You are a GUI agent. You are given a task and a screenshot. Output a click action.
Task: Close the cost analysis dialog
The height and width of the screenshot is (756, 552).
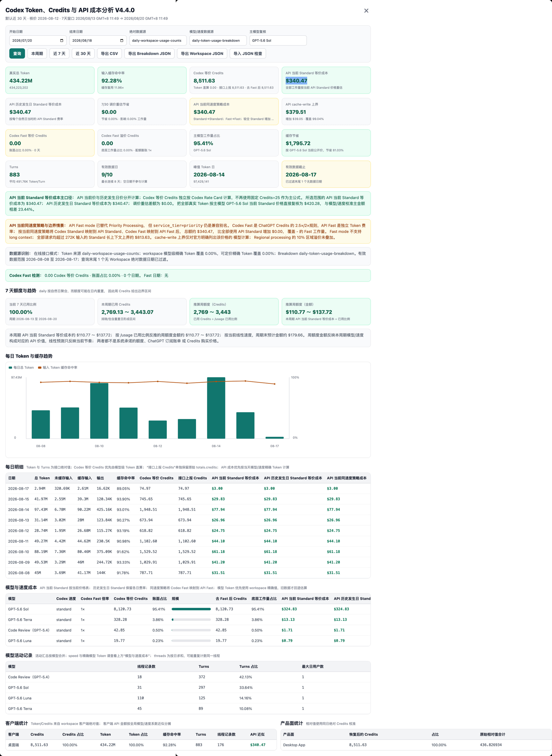[x=366, y=11]
